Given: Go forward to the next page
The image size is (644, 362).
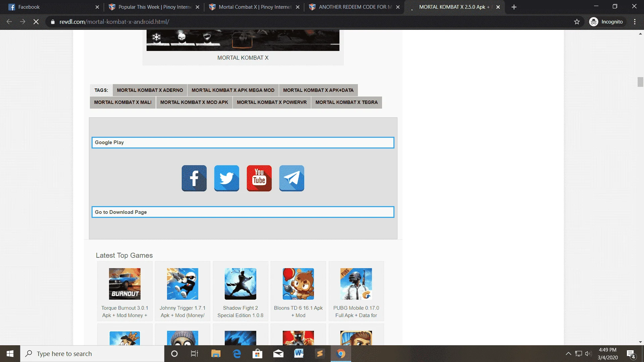Looking at the screenshot, I should tap(22, 22).
